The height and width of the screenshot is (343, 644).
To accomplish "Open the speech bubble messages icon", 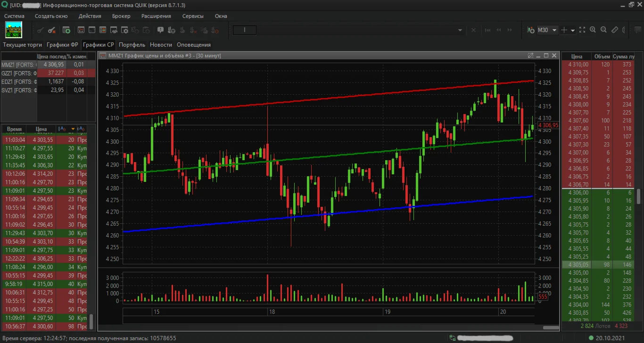I will 160,30.
